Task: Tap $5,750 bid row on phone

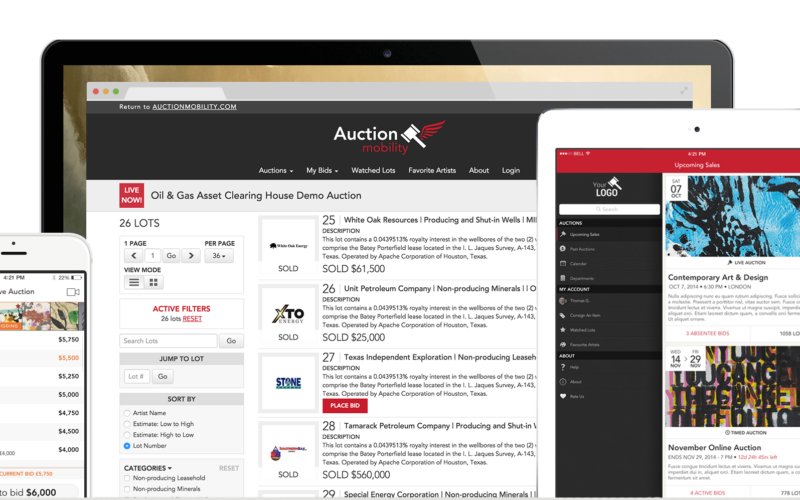Action: click(41, 340)
